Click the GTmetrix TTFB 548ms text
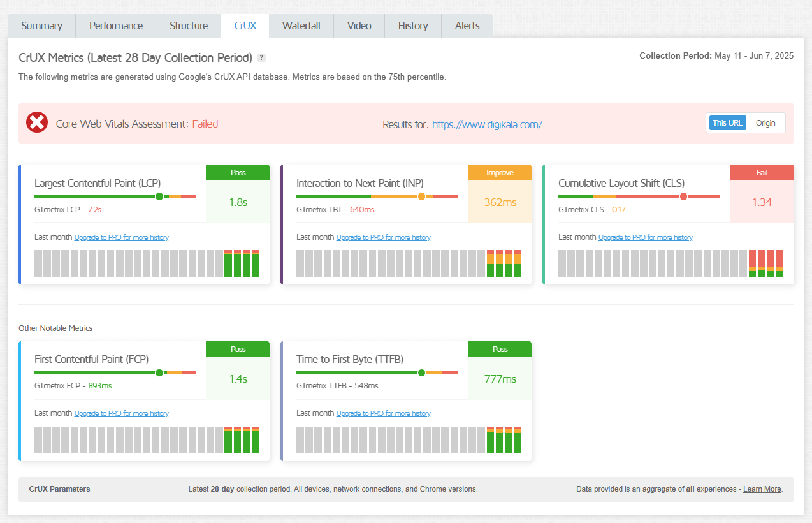The image size is (812, 523). point(337,386)
